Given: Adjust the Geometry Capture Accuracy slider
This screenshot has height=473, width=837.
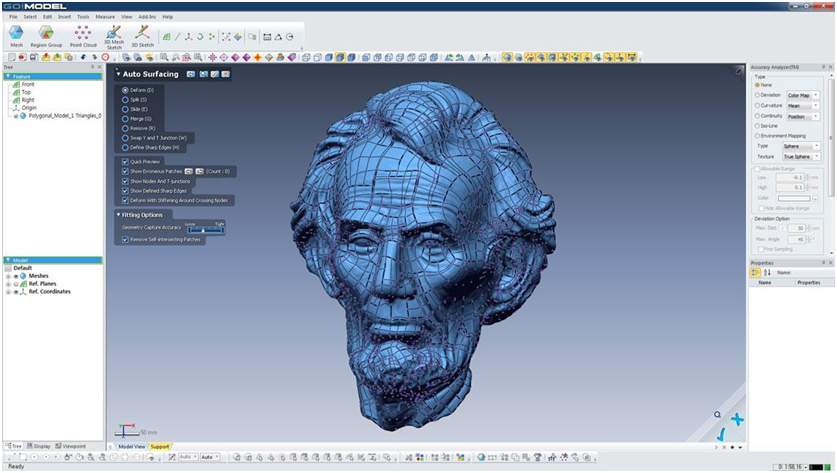Looking at the screenshot, I should point(206,230).
